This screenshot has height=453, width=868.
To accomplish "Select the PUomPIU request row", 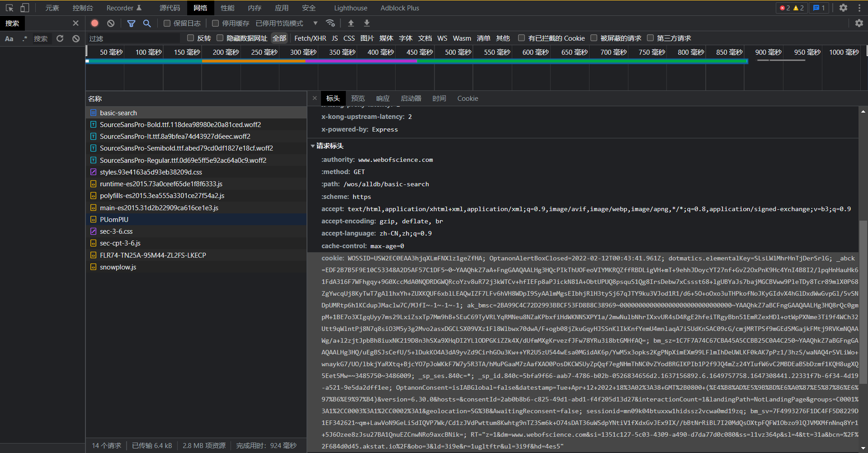I will coord(196,219).
